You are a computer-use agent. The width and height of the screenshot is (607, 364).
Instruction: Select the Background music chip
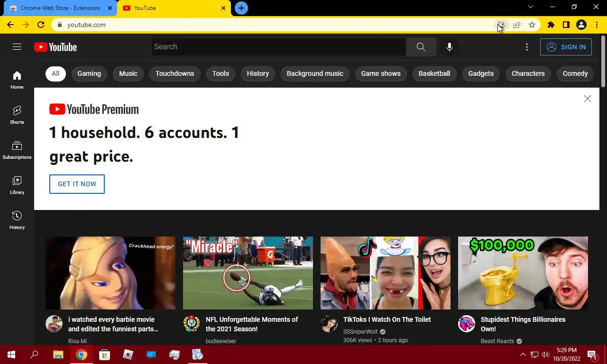pyautogui.click(x=315, y=73)
